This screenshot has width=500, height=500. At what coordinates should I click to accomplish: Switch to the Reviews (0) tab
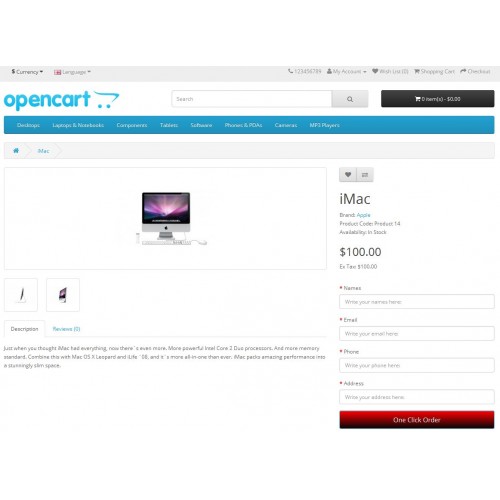pyautogui.click(x=66, y=329)
